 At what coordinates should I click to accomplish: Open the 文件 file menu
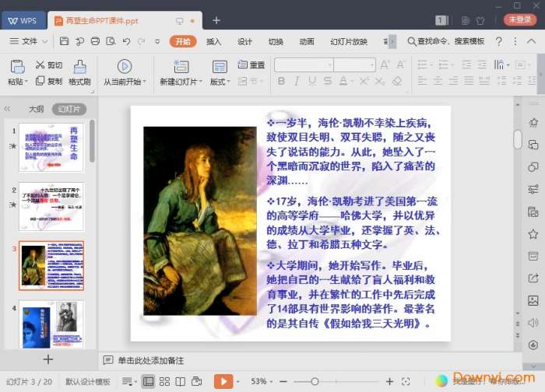29,41
